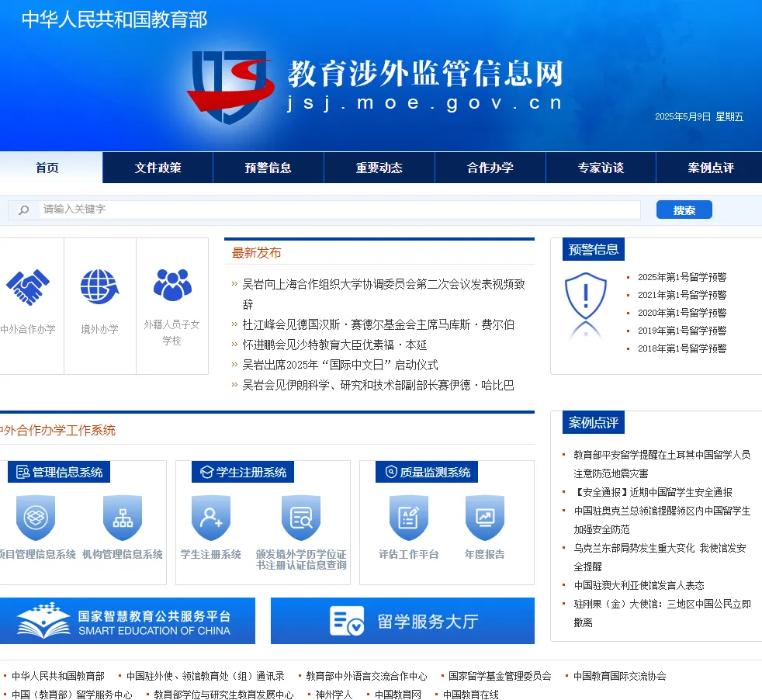
Task: Open news 吴岩出席2025年国际中文日
Action: point(340,365)
